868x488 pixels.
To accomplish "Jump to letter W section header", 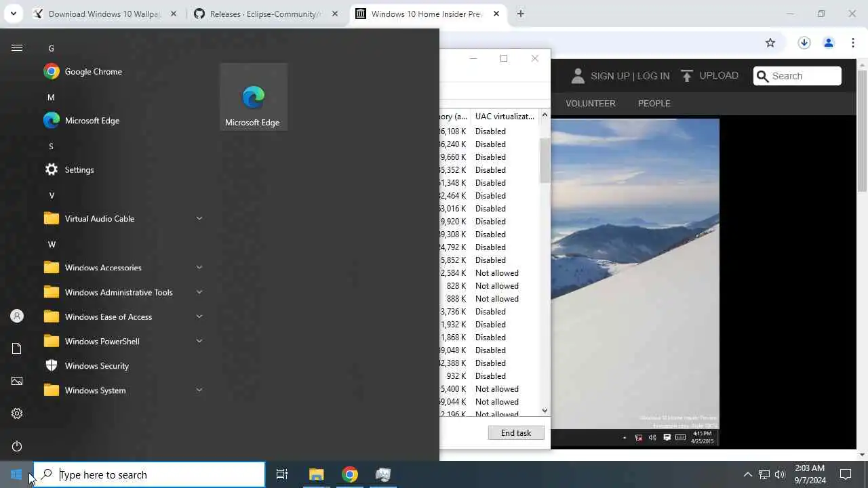I will point(52,244).
